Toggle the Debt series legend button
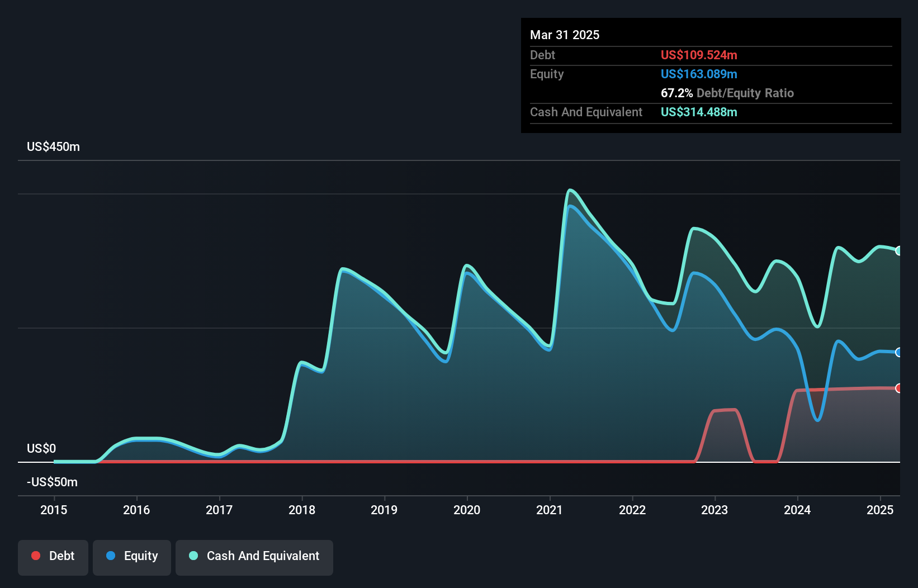Image resolution: width=918 pixels, height=588 pixels. pos(53,557)
